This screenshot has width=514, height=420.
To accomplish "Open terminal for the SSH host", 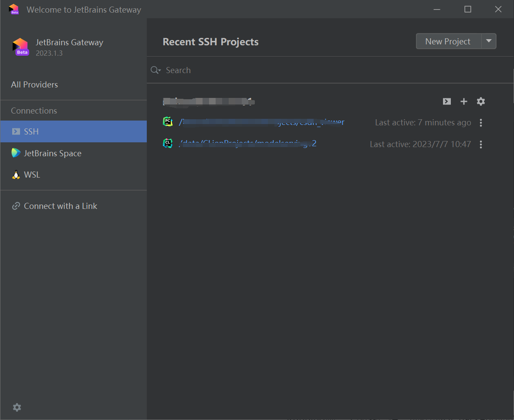I will [446, 101].
